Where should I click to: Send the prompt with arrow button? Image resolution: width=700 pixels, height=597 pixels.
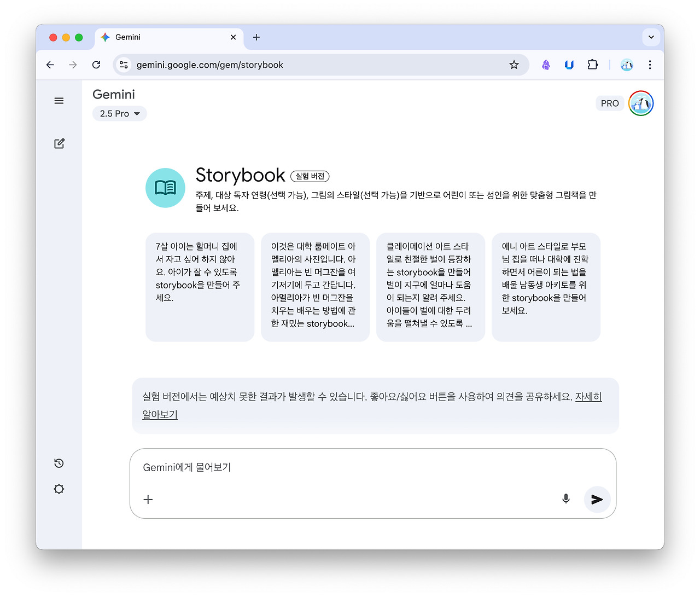click(x=597, y=499)
